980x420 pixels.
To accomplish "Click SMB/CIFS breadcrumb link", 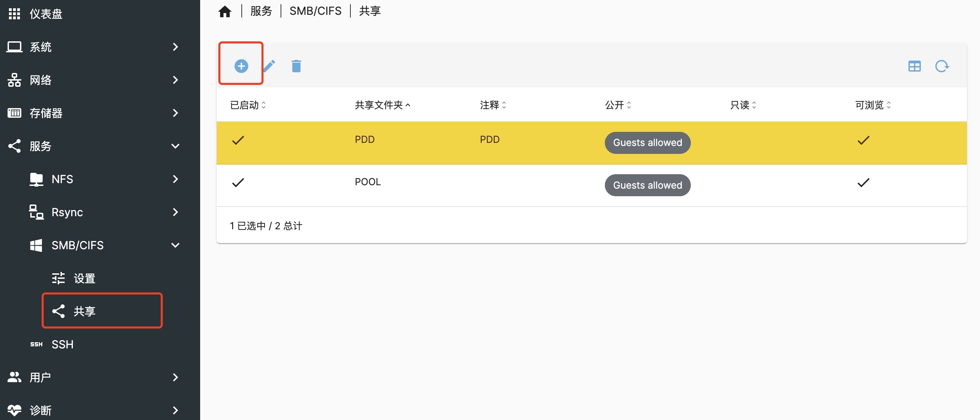I will (x=315, y=11).
